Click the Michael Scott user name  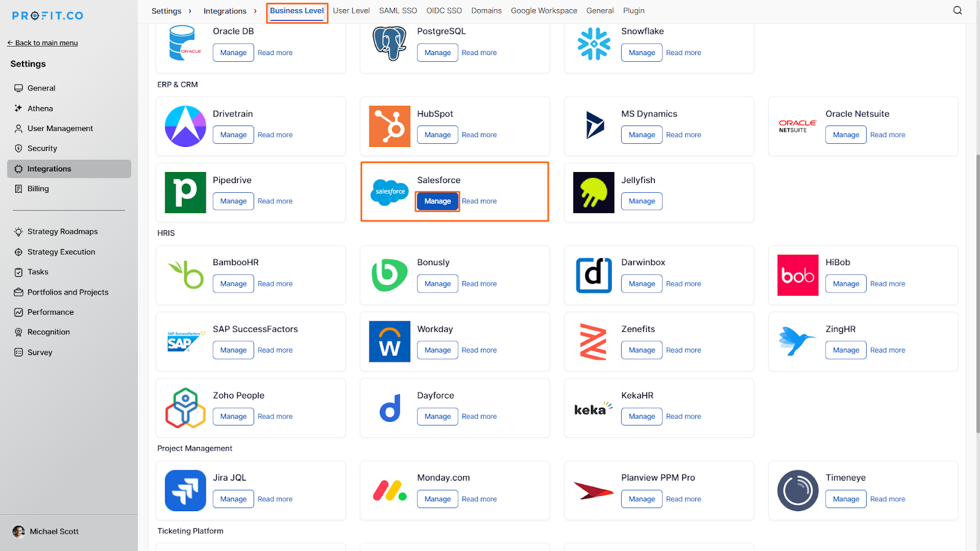[x=55, y=531]
